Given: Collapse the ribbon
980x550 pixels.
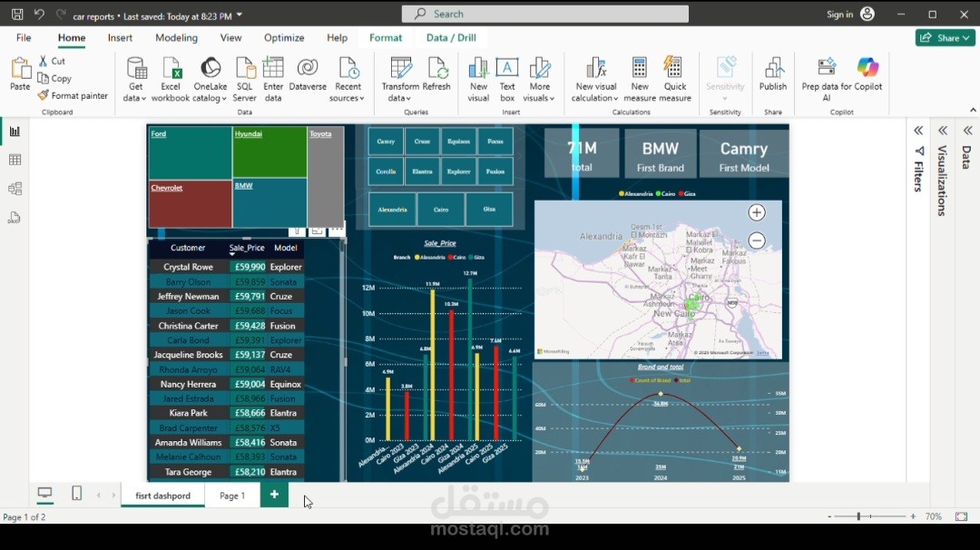Looking at the screenshot, I should coord(973,110).
